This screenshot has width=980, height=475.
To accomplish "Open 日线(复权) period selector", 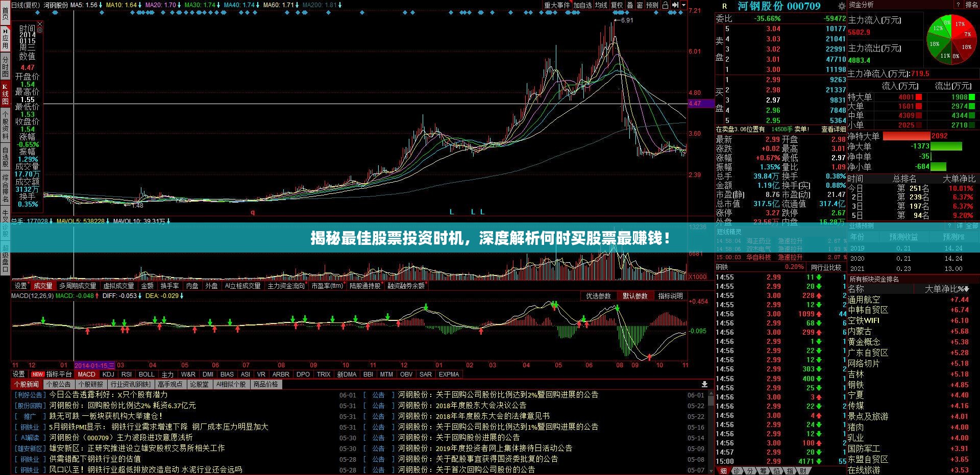I will pos(25,5).
